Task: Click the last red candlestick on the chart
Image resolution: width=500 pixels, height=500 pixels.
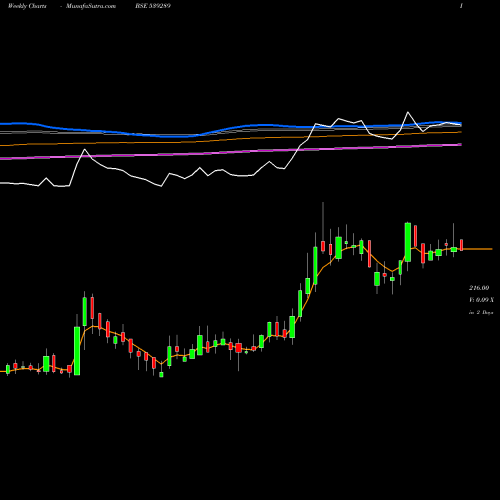Action: [x=462, y=245]
